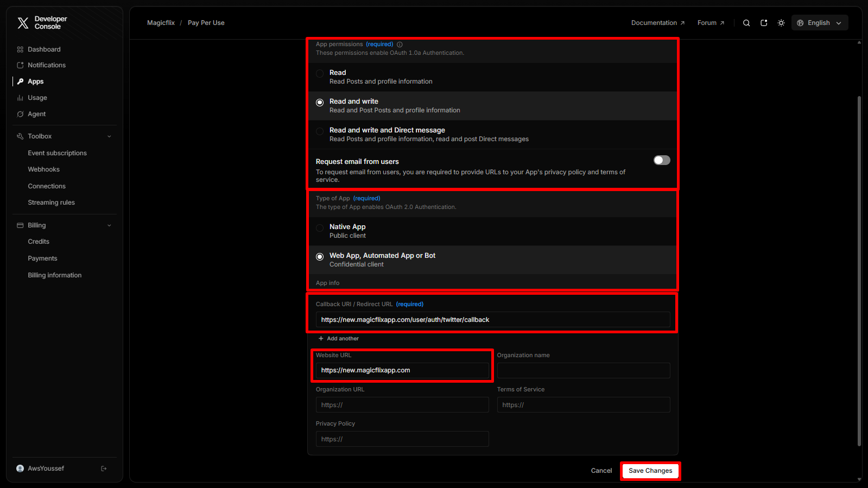This screenshot has width=868, height=488.
Task: Open Streaming rules in the sidebar
Action: tap(52, 202)
